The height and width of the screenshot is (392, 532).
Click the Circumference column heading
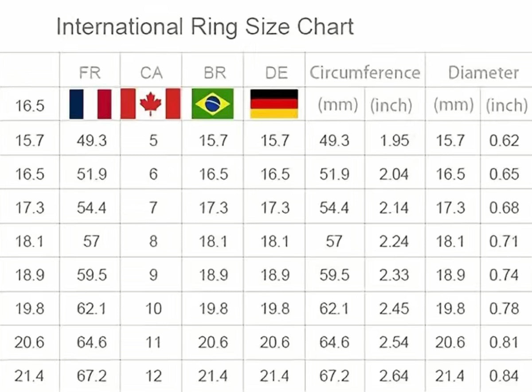[x=364, y=73]
